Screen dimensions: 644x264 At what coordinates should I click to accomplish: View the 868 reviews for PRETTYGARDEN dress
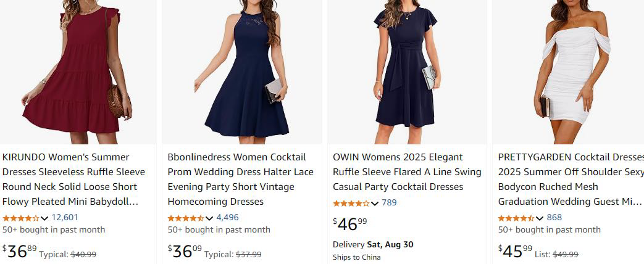click(x=554, y=217)
